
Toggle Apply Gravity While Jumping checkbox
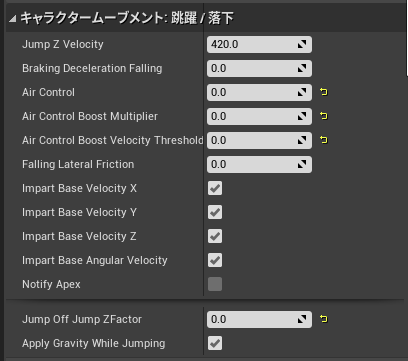pos(215,343)
